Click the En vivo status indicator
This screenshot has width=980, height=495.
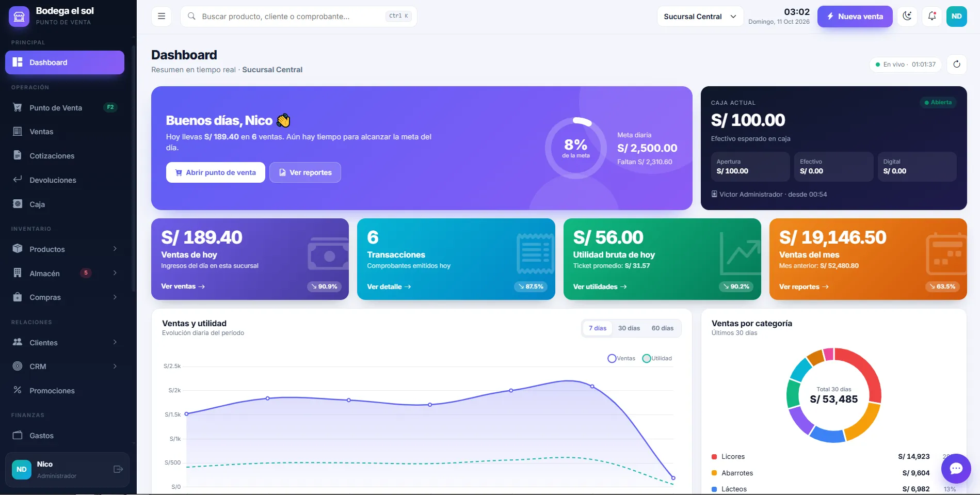coord(905,65)
